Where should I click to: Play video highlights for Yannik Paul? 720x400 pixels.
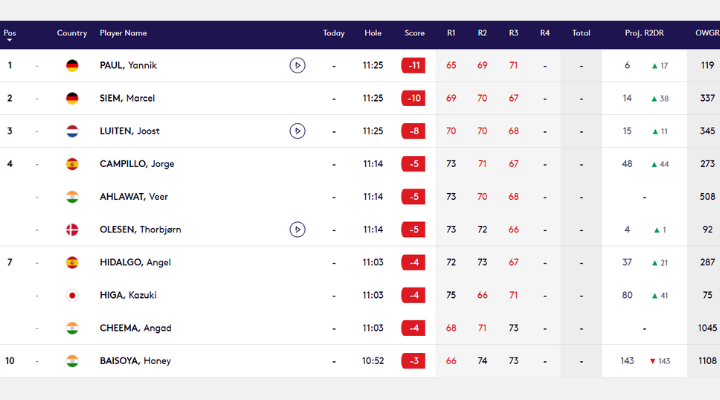(297, 66)
